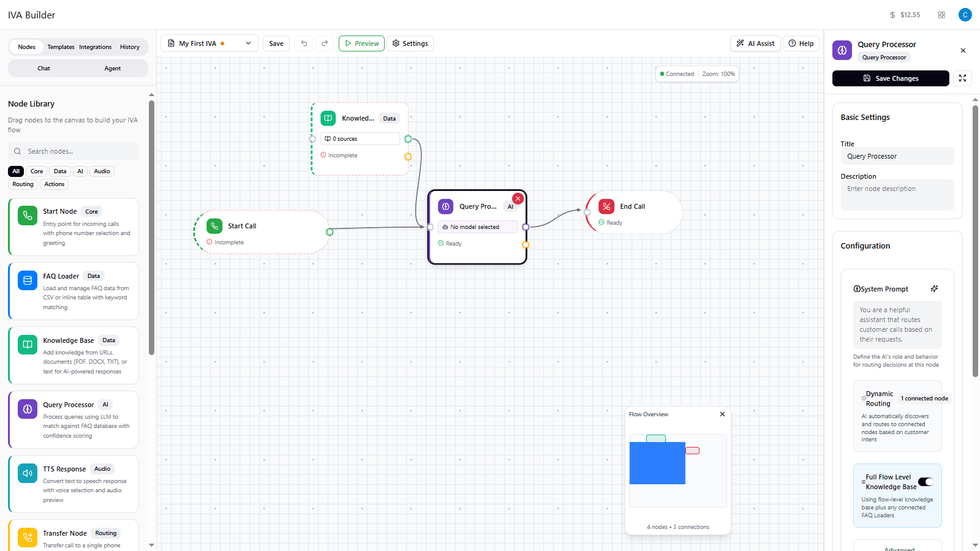Viewport: 980px width, 551px height.
Task: Click the Preview button
Action: 361,43
